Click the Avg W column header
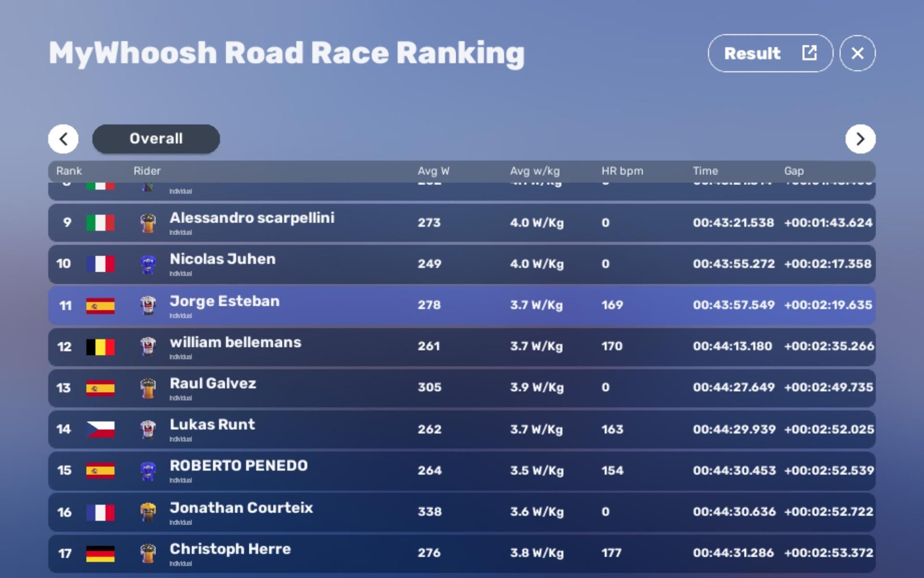Screen dimensions: 924x578 pyautogui.click(x=433, y=171)
